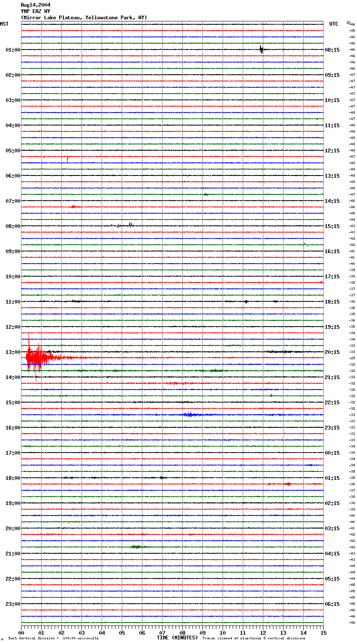Image resolution: width=357 pixels, height=644 pixels.
Task: Click minute 08 tick label on bottom axis
Action: 182,633
